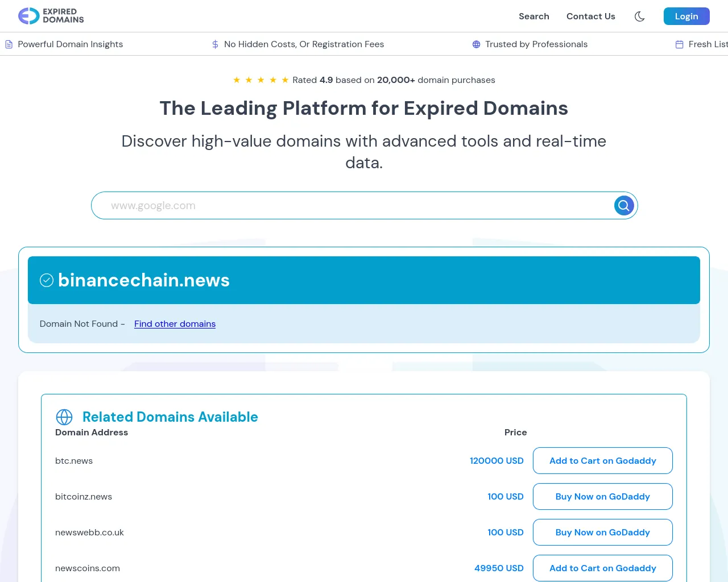Viewport: 728px width, 582px height.
Task: Click the calendar icon beside Fresh List
Action: pos(679,44)
